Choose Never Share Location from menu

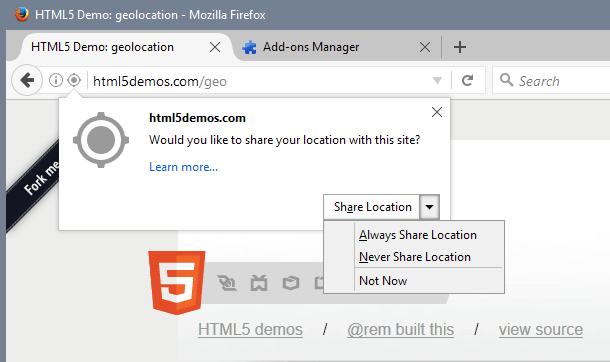[415, 257]
